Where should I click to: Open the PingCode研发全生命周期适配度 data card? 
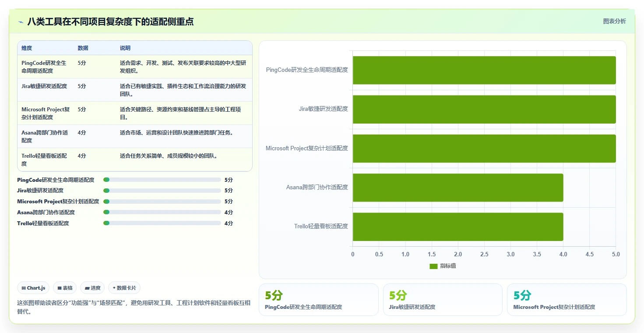[319, 300]
